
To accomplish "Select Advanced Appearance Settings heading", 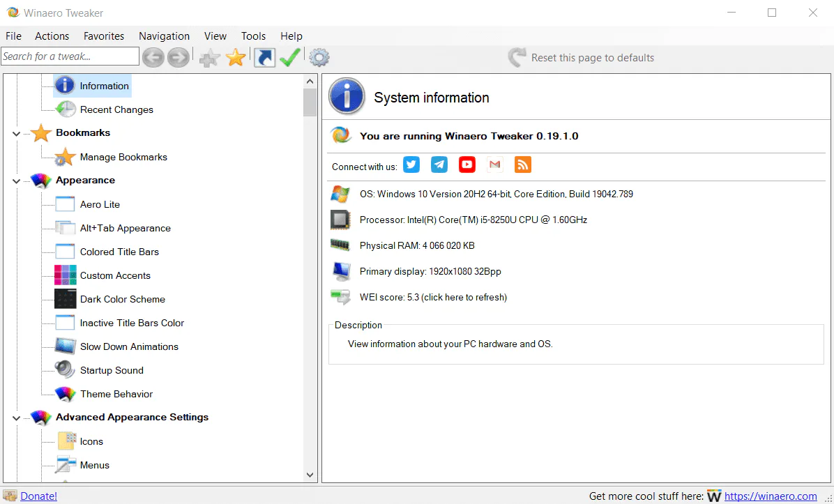I will coord(132,417).
